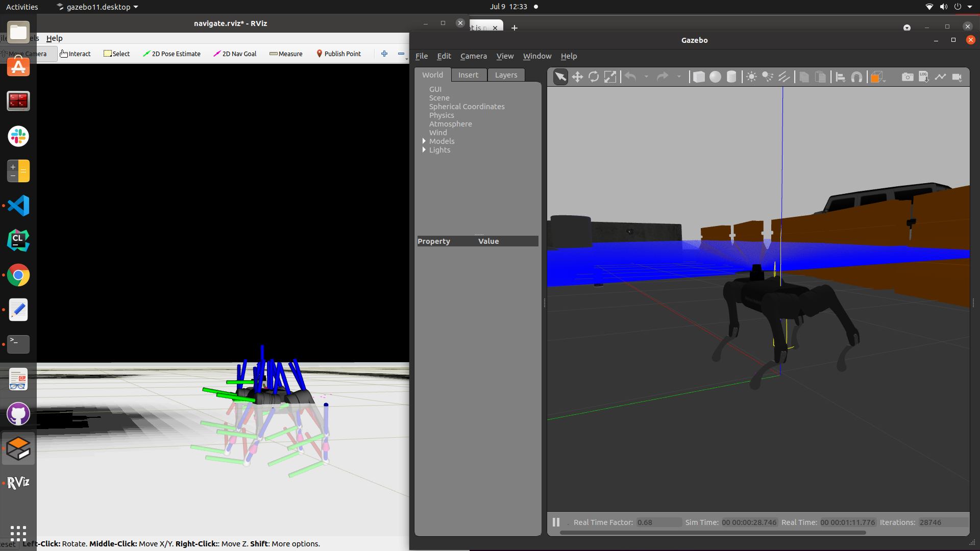Image resolution: width=980 pixels, height=551 pixels.
Task: Add a spot light in Gazebo
Action: coord(768,77)
